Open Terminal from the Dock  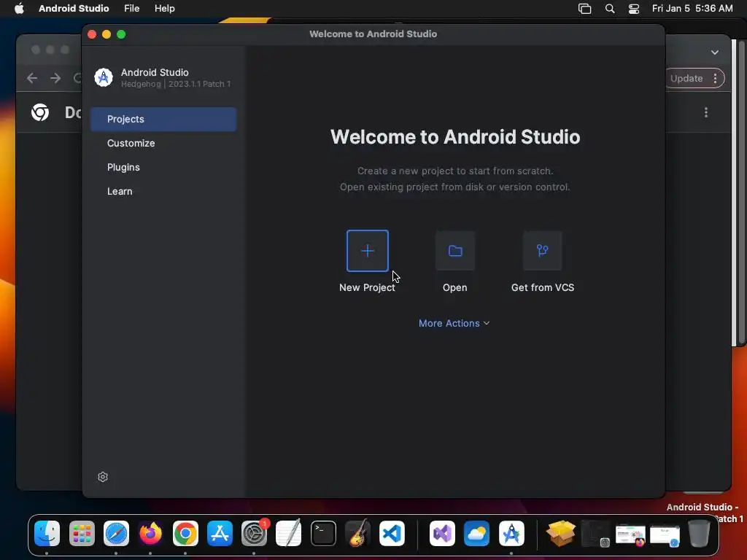click(x=323, y=533)
